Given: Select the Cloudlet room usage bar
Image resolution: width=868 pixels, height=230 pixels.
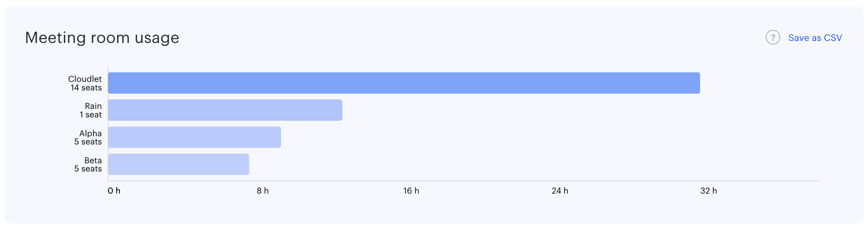Looking at the screenshot, I should (404, 83).
